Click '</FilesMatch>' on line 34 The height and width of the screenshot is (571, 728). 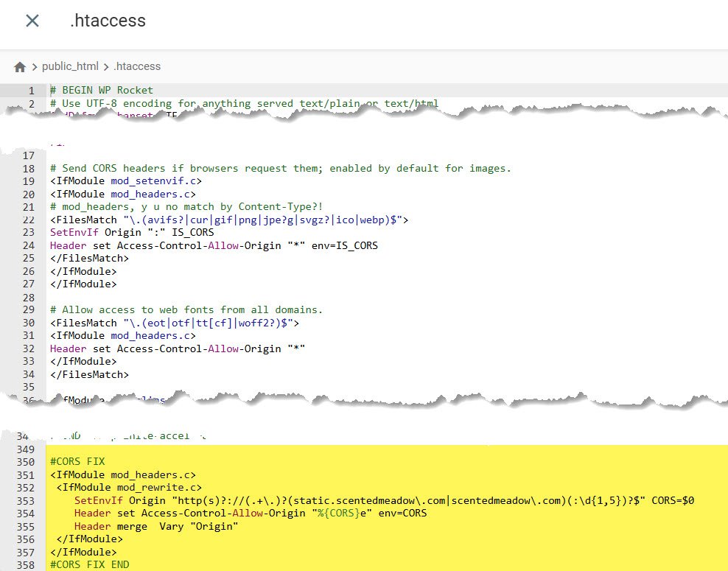pyautogui.click(x=90, y=374)
